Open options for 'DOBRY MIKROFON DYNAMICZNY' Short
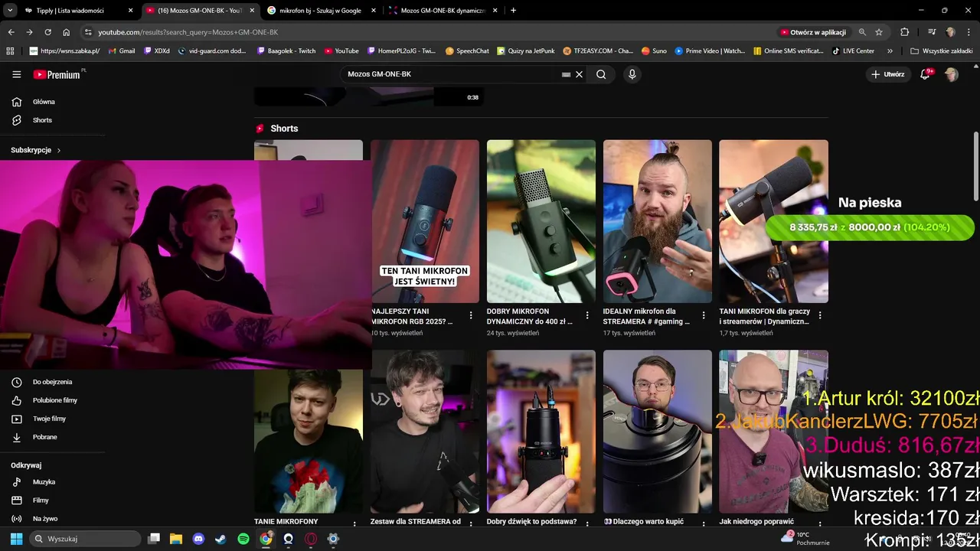 point(587,315)
